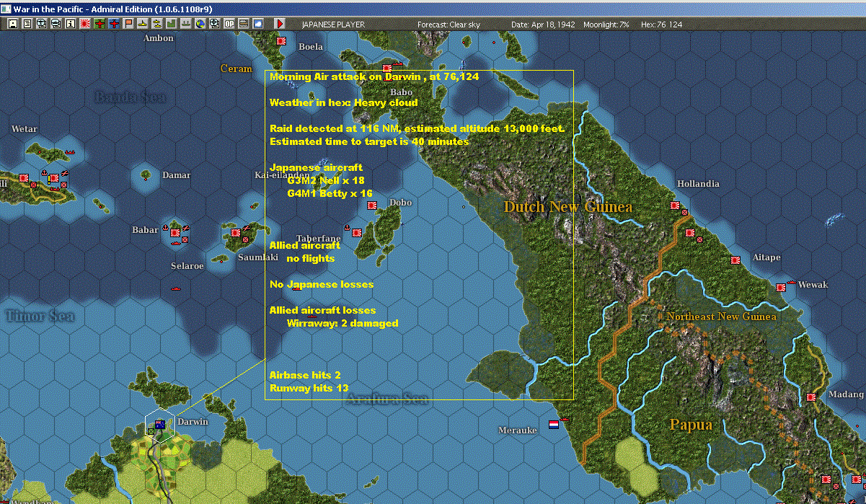Click the red plane on green background icon

pyautogui.click(x=100, y=24)
